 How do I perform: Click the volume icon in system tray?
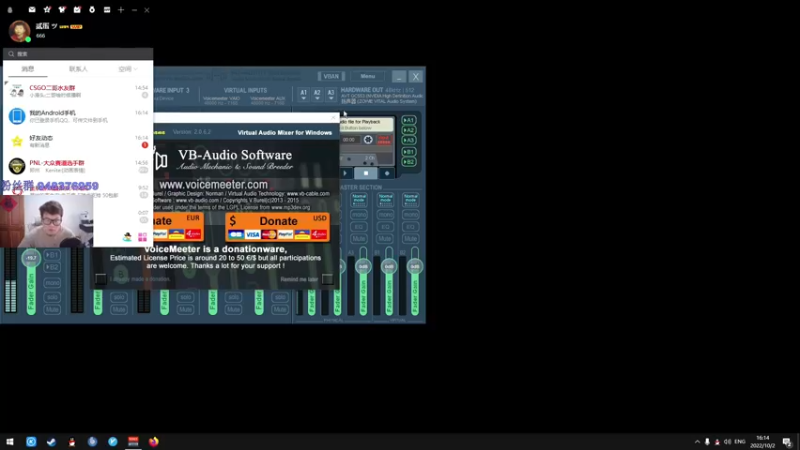[727, 442]
